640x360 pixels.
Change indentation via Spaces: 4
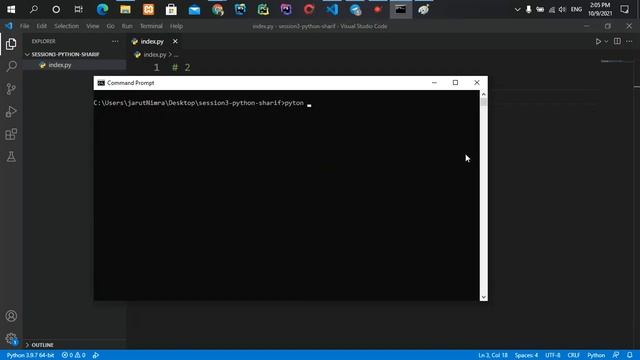click(x=526, y=355)
